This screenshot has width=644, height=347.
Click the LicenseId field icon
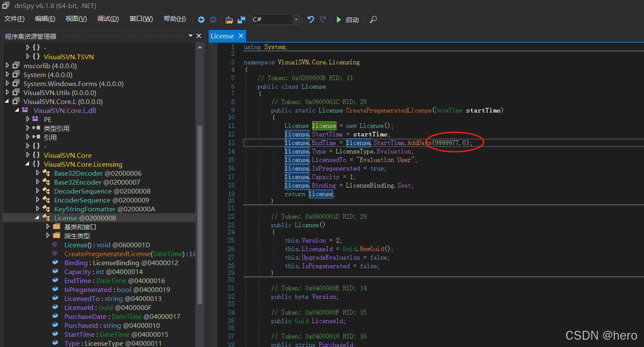[x=55, y=307]
